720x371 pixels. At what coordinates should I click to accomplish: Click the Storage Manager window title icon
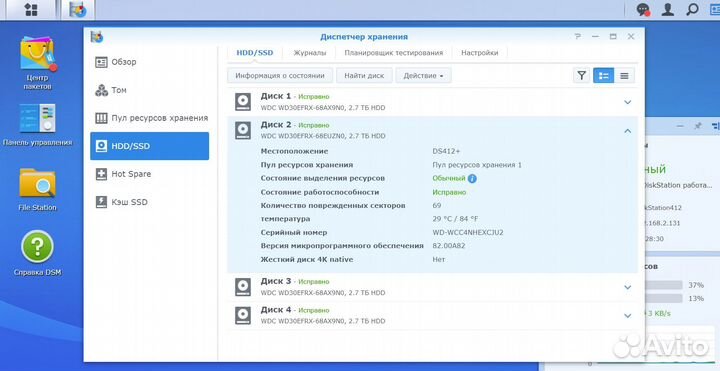click(96, 37)
